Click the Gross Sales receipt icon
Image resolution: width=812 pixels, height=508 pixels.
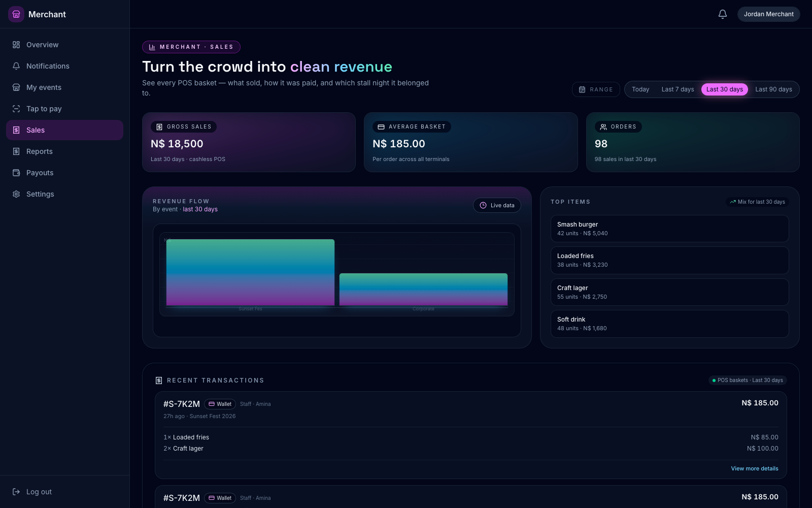pyautogui.click(x=159, y=127)
